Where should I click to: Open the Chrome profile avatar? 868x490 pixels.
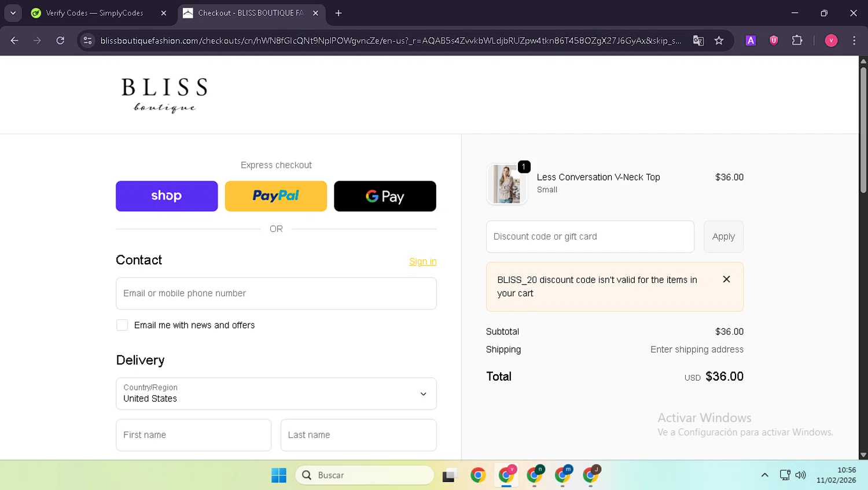tap(831, 40)
